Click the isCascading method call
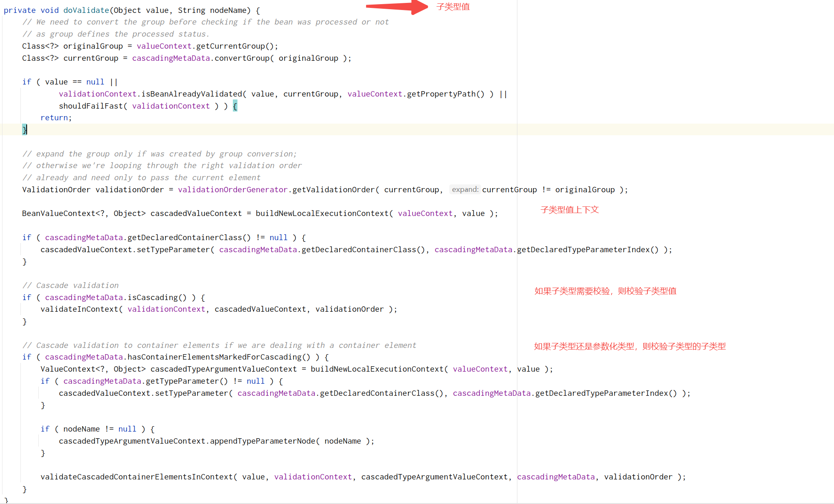 (152, 298)
